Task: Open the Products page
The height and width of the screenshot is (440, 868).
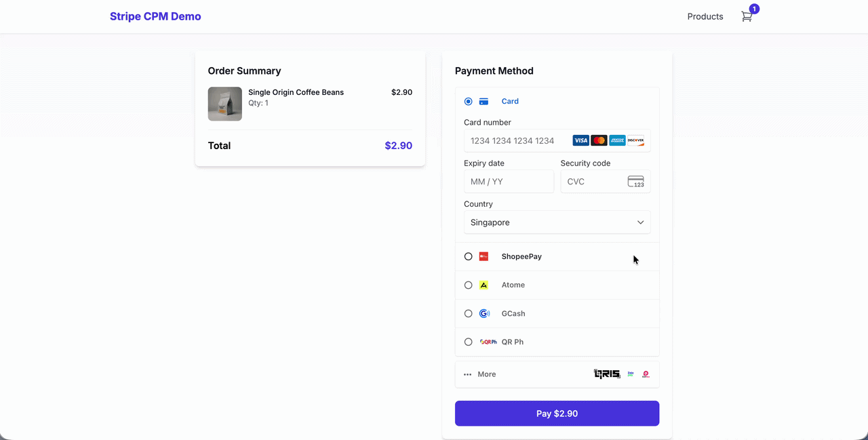Action: coord(705,16)
